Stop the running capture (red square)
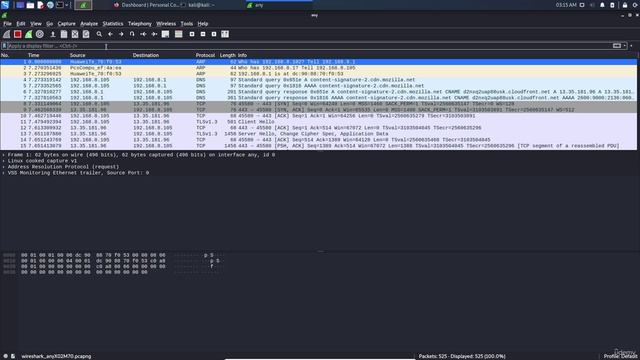640x360 pixels. [18, 34]
